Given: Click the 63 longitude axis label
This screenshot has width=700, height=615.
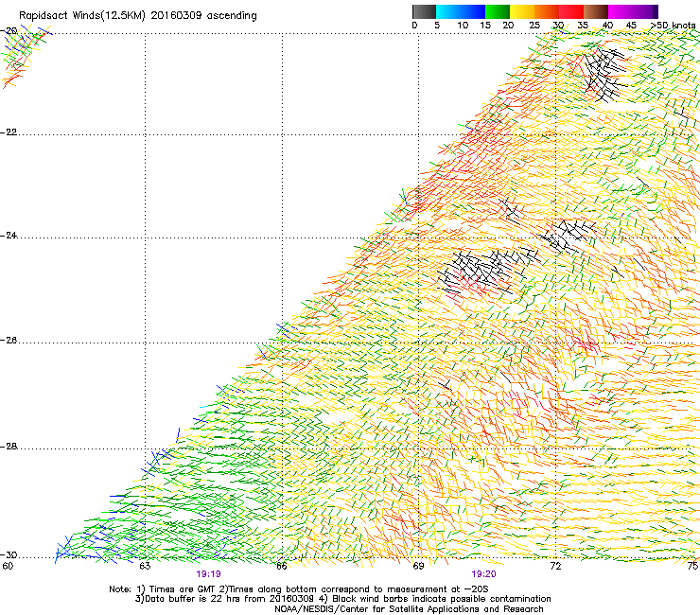Looking at the screenshot, I should (x=145, y=566).
